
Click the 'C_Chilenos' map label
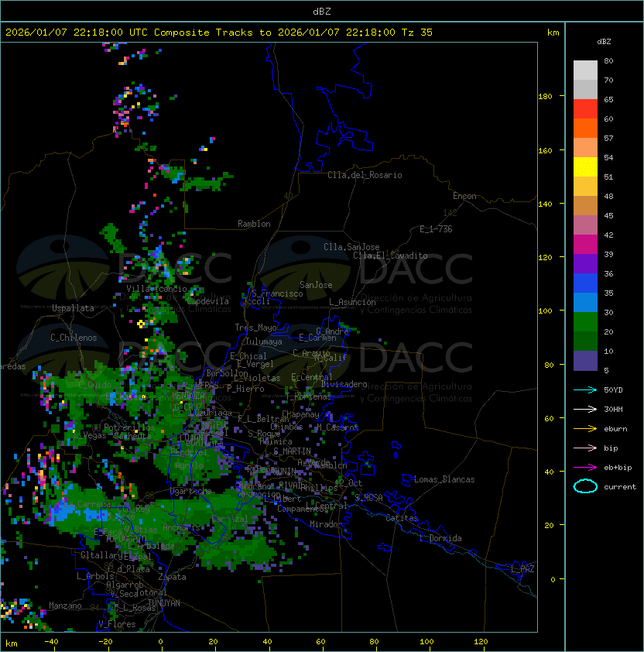coord(74,338)
